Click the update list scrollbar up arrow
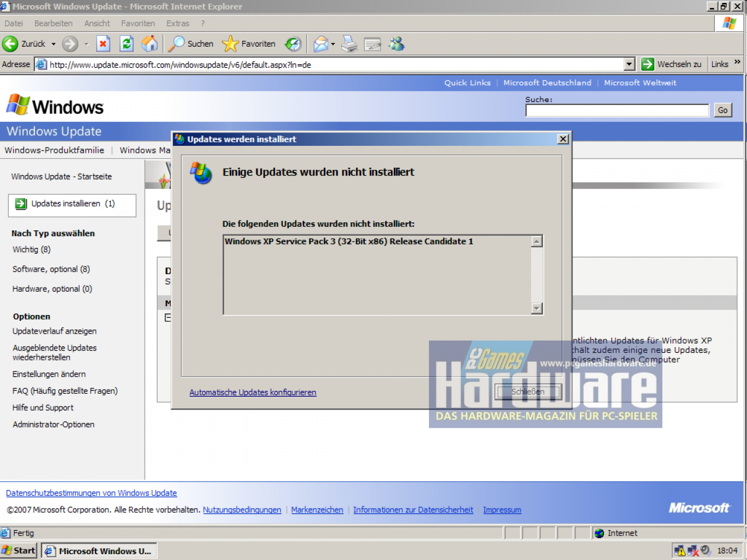This screenshot has height=560, width=747. click(537, 241)
